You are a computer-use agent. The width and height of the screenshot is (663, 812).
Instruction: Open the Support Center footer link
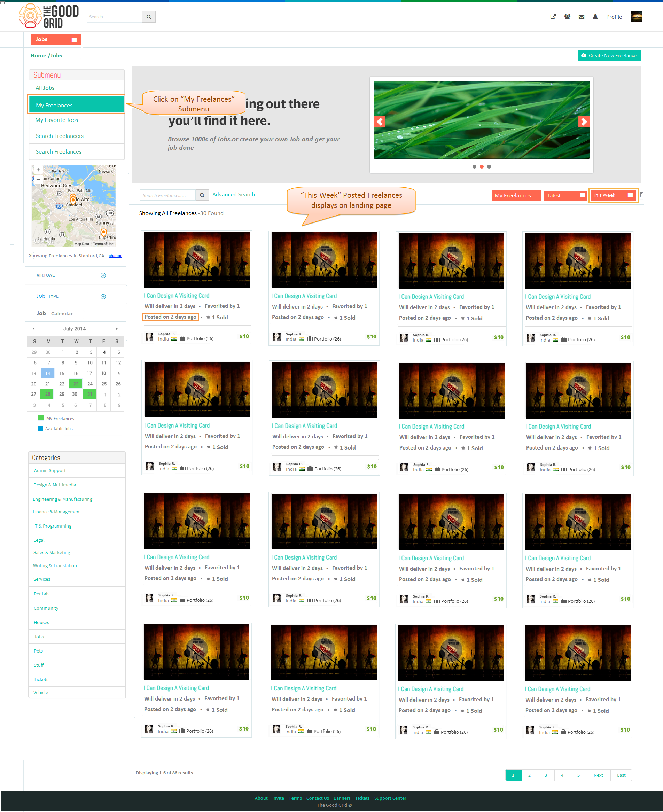[390, 799]
